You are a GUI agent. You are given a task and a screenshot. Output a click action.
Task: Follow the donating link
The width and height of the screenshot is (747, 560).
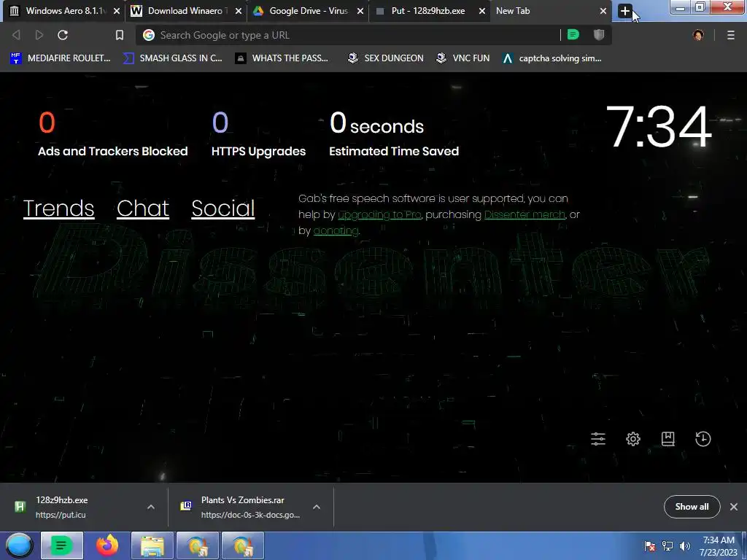336,231
